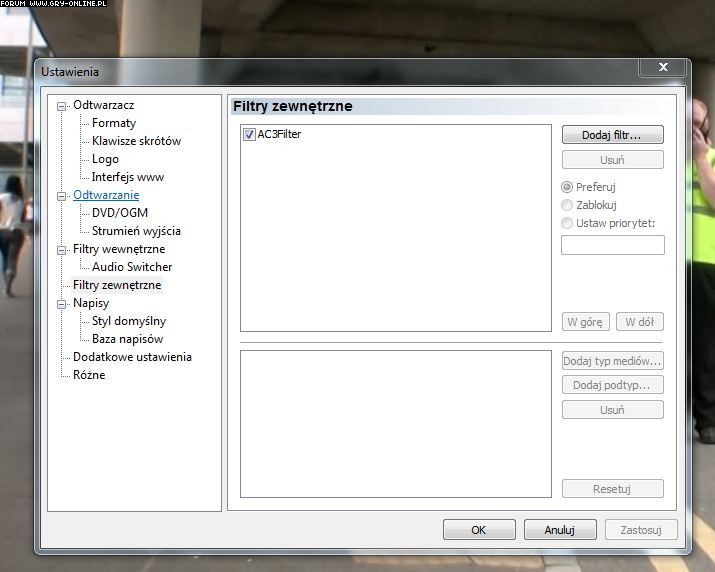
Task: Open Dodatkowe ustawienia page
Action: click(x=132, y=357)
